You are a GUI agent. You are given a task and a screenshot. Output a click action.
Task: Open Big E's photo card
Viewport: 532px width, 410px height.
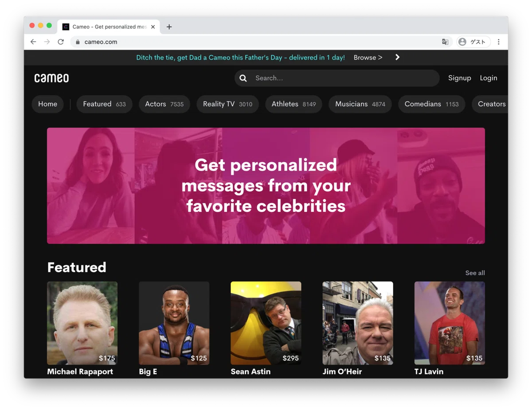click(x=174, y=323)
